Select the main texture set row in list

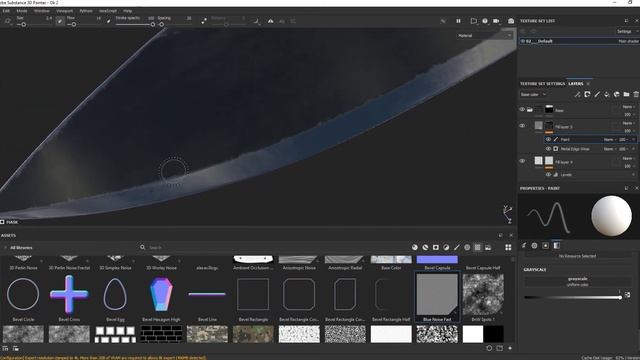[579, 41]
